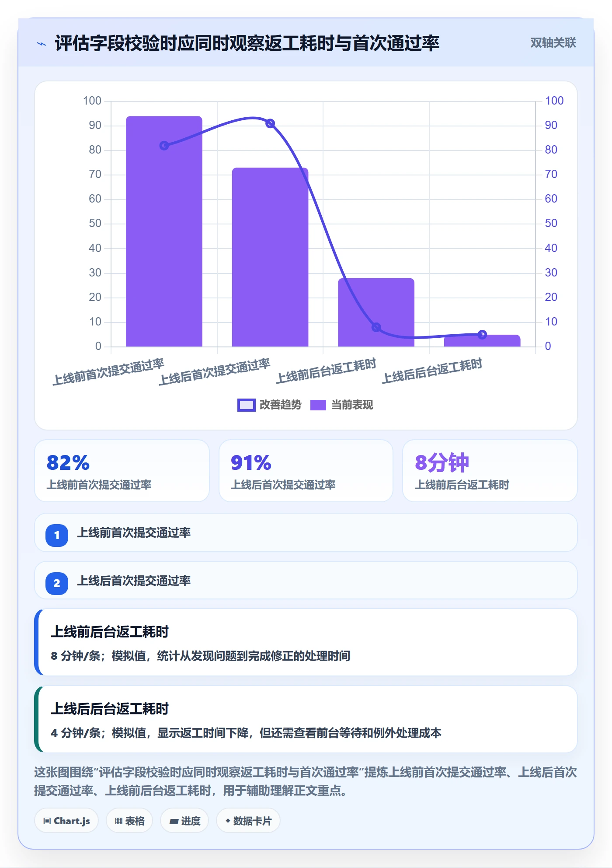
Task: Open the 82% data card
Action: (122, 471)
